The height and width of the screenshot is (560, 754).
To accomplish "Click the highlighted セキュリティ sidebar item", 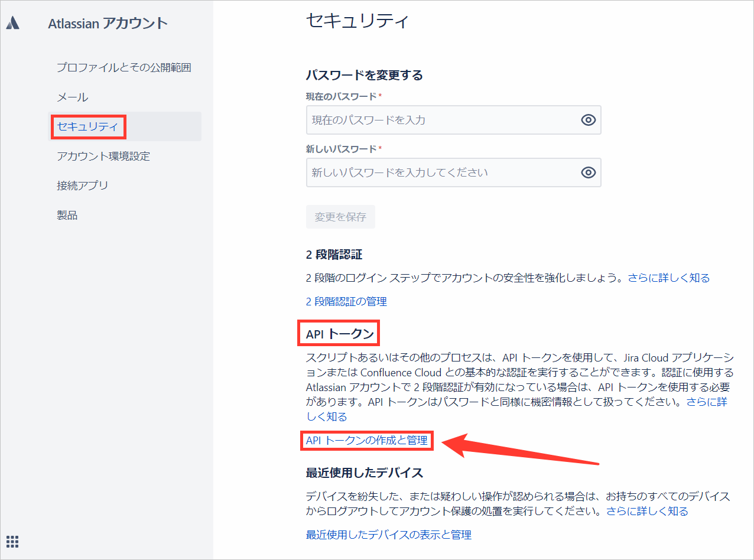I will click(87, 126).
